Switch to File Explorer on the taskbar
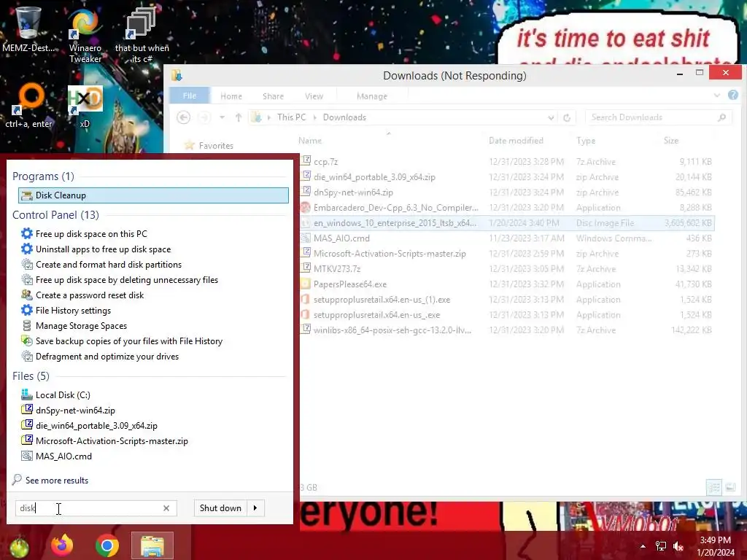The image size is (747, 560). 152,546
